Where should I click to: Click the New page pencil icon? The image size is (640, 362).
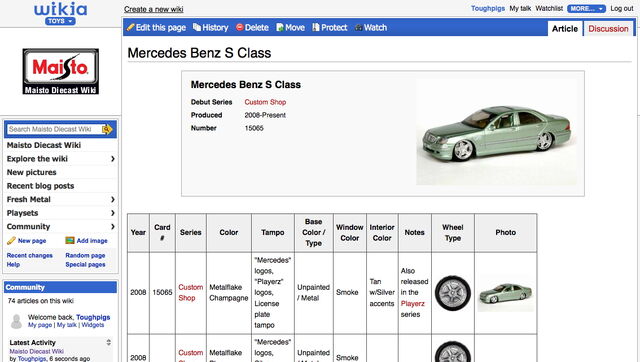click(x=11, y=240)
